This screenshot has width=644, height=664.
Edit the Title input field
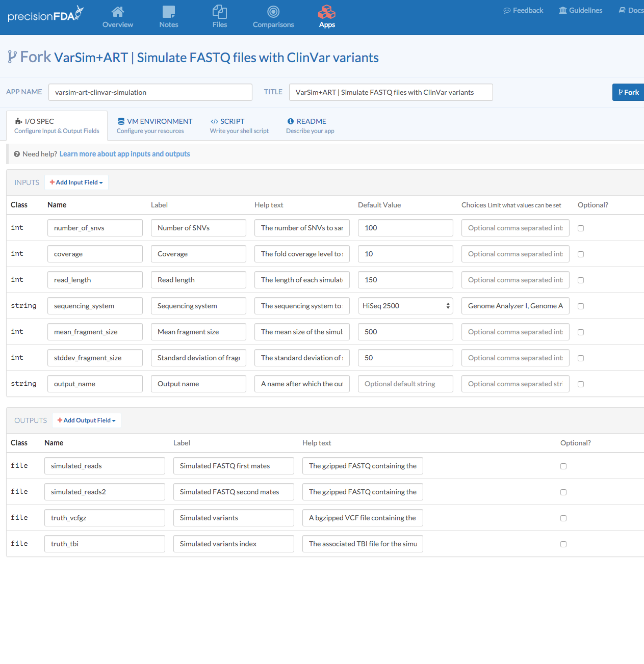coord(391,92)
